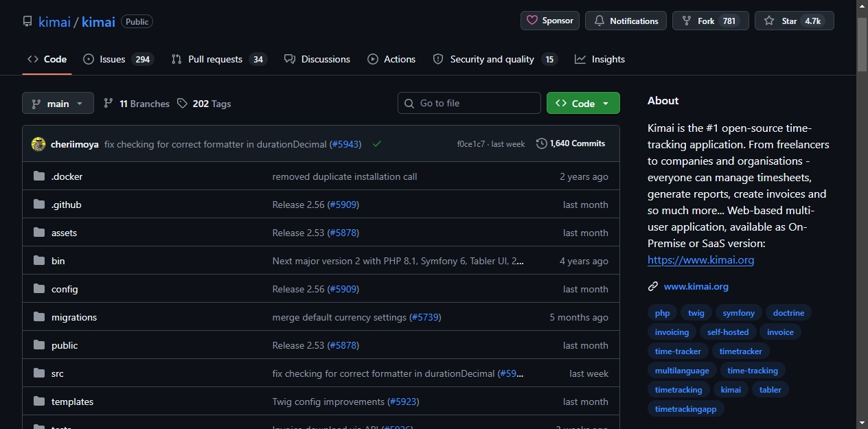Visit https://www.kimai.org link in description
This screenshot has height=429, width=868.
(700, 260)
